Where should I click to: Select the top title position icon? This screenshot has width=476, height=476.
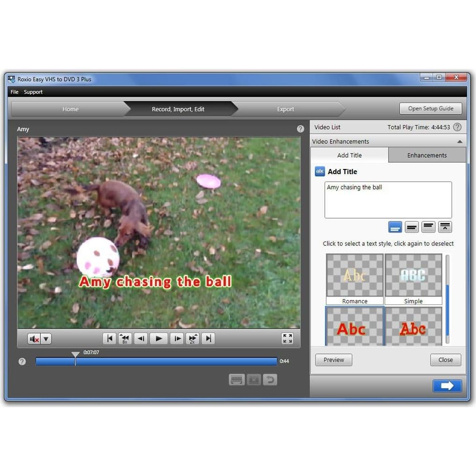tap(428, 227)
